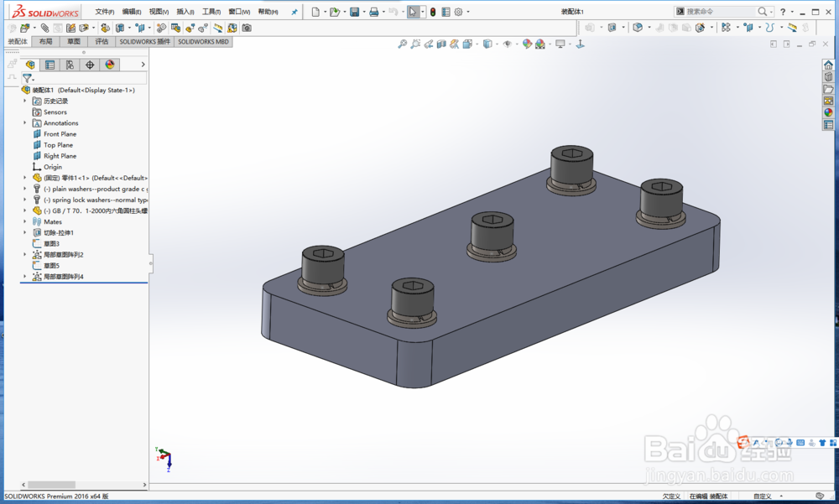Image resolution: width=839 pixels, height=504 pixels.
Task: Switch to the 草图 tab
Action: 73,42
